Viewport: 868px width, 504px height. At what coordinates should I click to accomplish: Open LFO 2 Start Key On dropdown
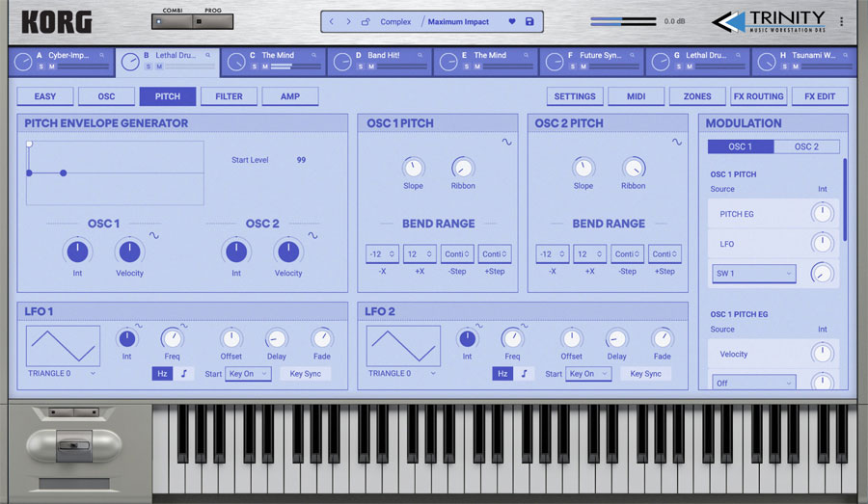(x=588, y=374)
